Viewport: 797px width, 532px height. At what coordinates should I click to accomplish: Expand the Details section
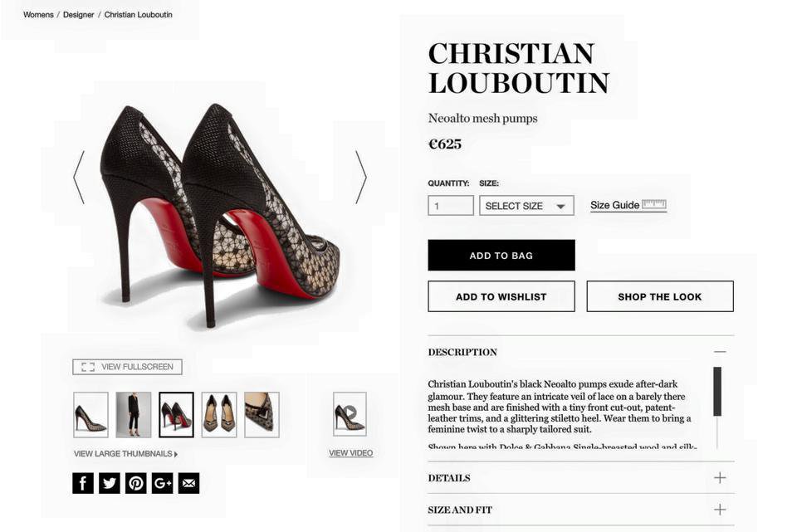pos(720,478)
